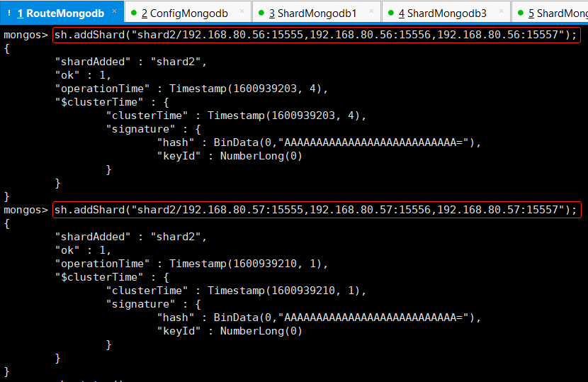
Task: Click green status dot on ShardMongodb1 tab
Action: coord(261,13)
